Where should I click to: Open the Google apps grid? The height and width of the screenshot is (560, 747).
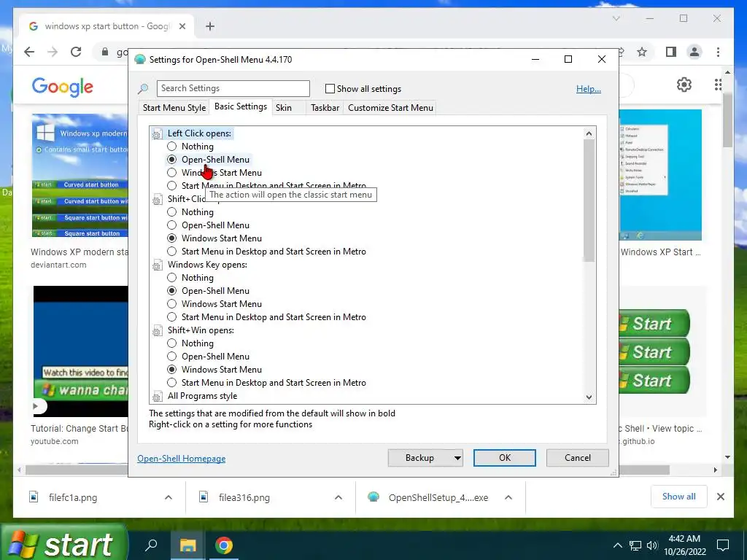(718, 85)
